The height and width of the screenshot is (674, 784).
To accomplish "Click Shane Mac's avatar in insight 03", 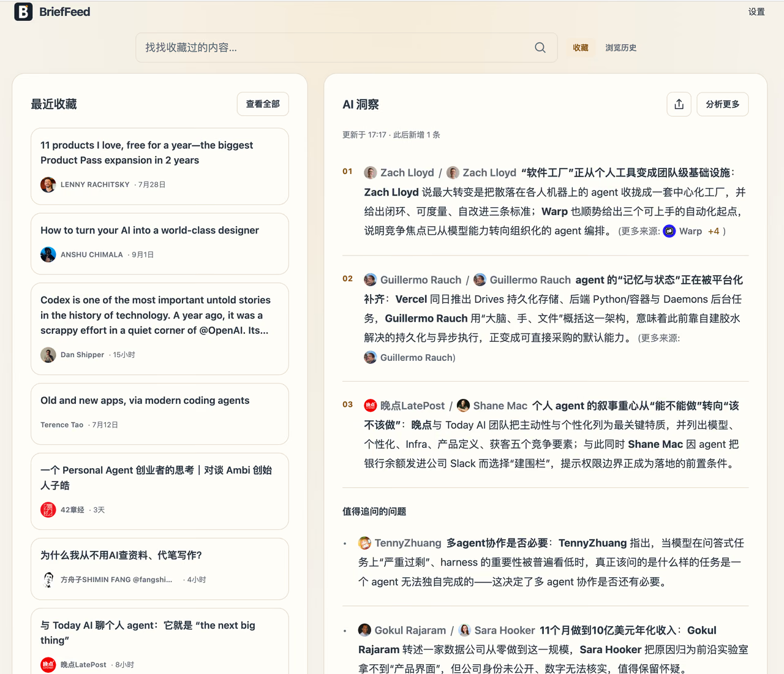I will [x=464, y=406].
